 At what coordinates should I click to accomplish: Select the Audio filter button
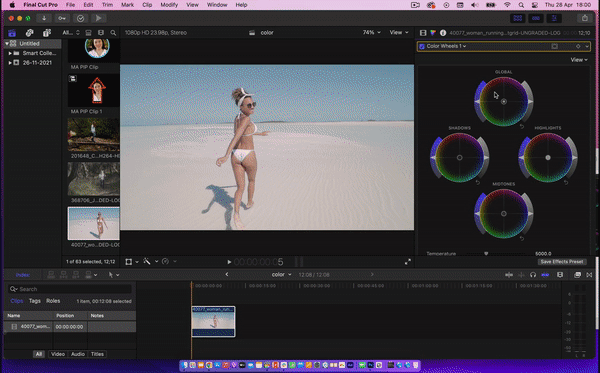tap(78, 354)
